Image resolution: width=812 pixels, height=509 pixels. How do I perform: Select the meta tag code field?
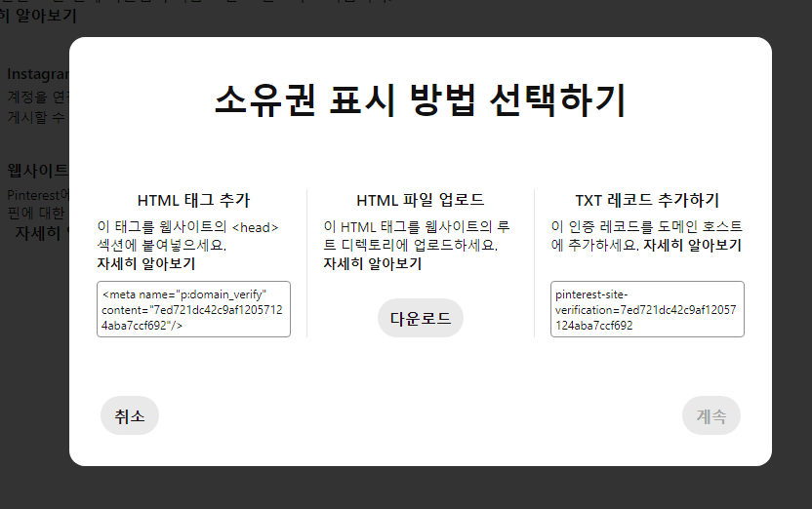click(193, 309)
